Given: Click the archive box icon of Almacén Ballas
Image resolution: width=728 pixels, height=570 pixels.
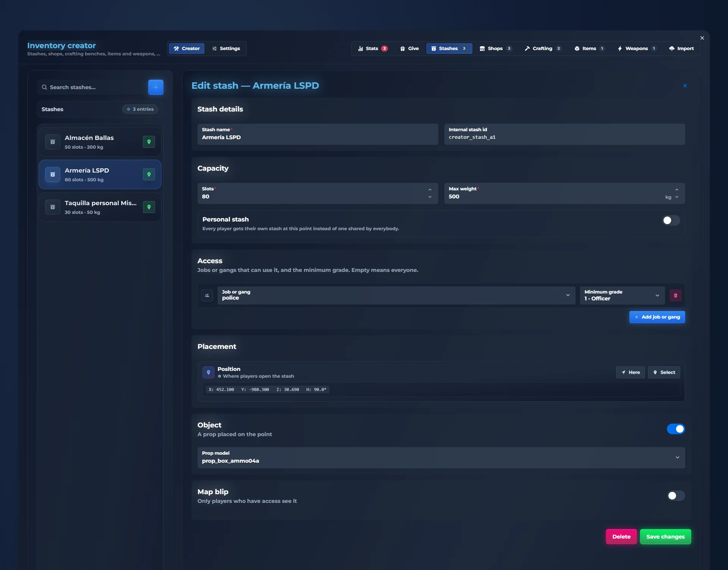Looking at the screenshot, I should (x=53, y=142).
